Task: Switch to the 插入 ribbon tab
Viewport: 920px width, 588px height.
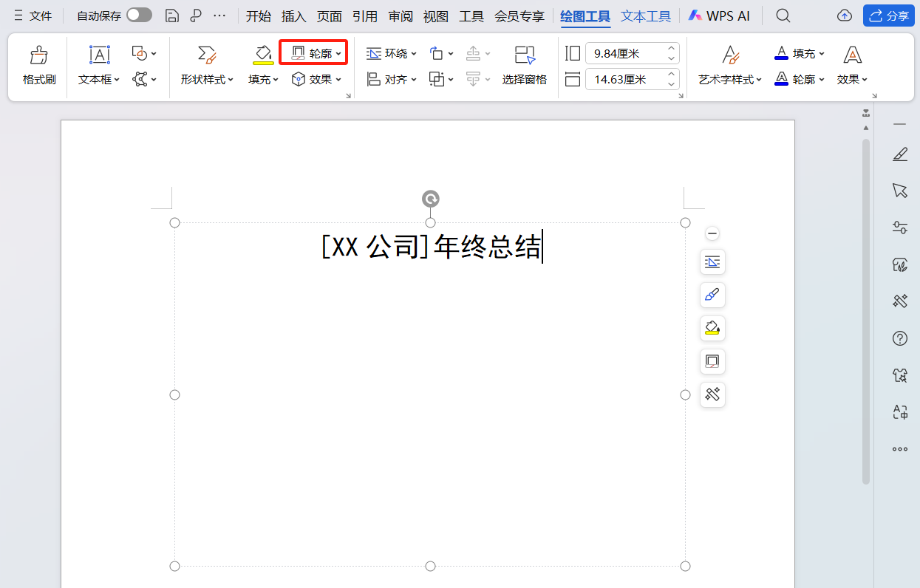Action: point(293,15)
